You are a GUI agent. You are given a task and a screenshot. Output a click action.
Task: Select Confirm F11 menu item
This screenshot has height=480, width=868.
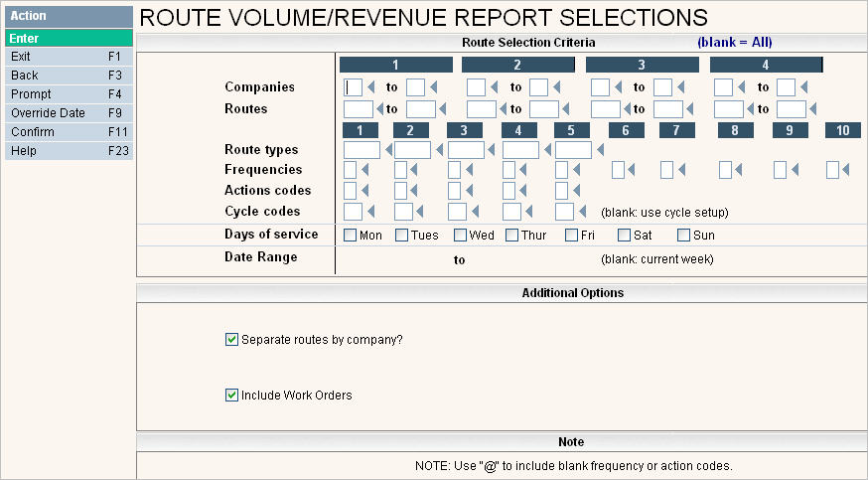[x=69, y=132]
